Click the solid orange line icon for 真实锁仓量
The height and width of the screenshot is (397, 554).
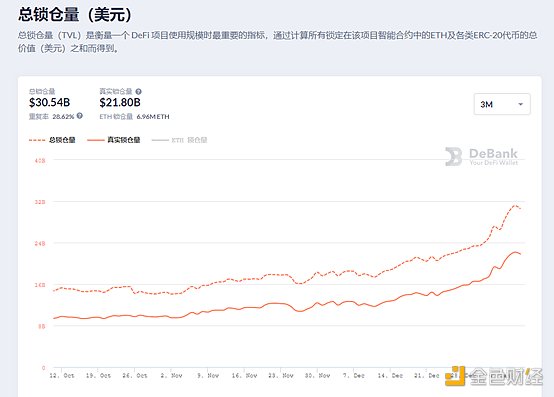[x=96, y=140]
